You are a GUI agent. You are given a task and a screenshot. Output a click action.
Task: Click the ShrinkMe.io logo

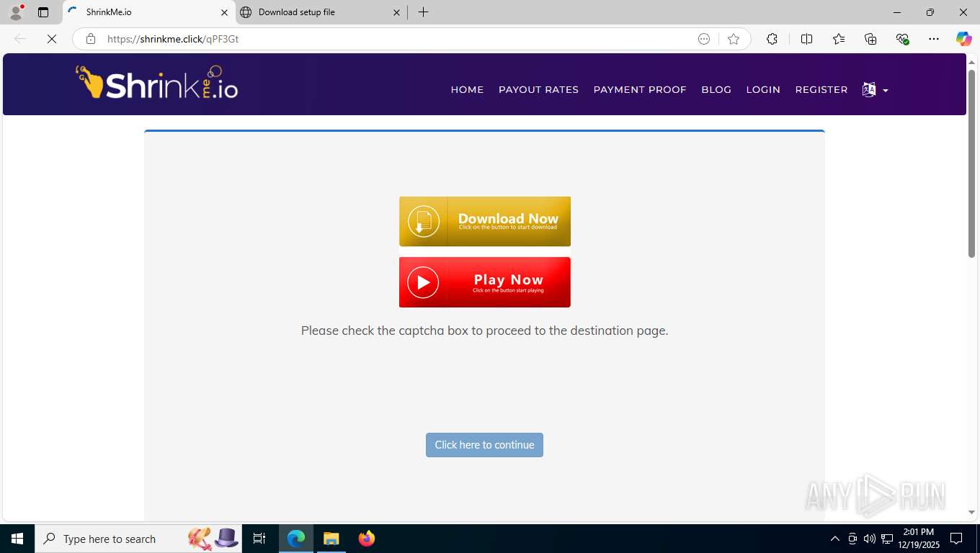(157, 84)
